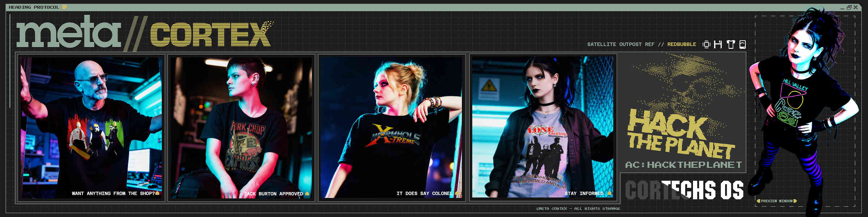Click the meta // CORTEX logo

pos(145,33)
